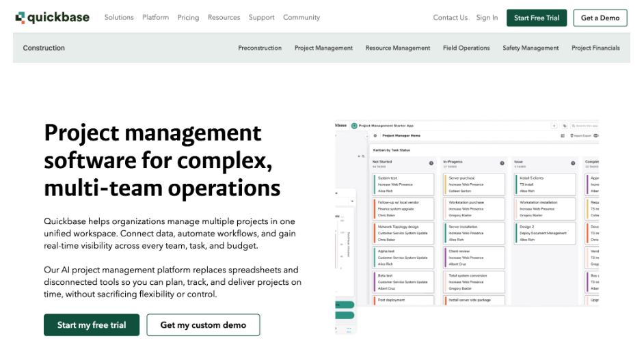Screen dimensions: 644x347
Task: Click the 'Get my custom demo' button
Action: (203, 325)
